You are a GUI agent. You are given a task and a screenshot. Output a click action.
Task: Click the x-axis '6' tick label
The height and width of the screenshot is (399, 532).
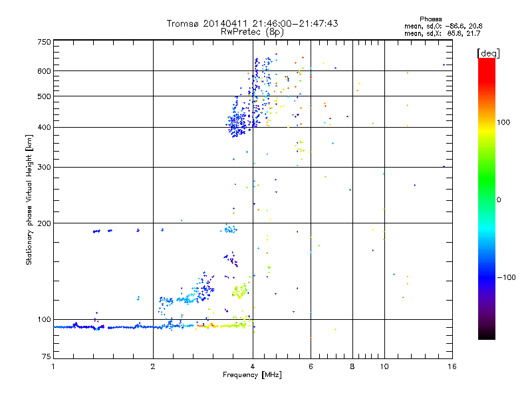pyautogui.click(x=311, y=366)
